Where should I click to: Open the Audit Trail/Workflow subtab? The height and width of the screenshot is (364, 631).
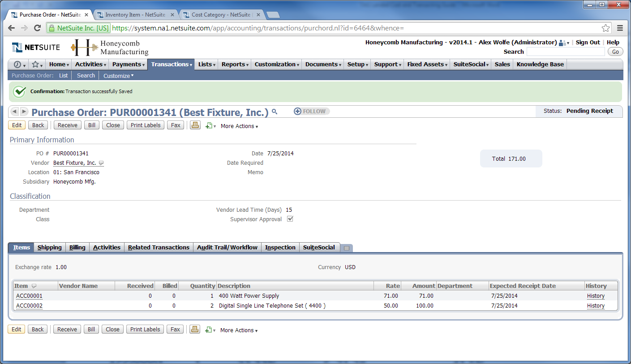(227, 248)
